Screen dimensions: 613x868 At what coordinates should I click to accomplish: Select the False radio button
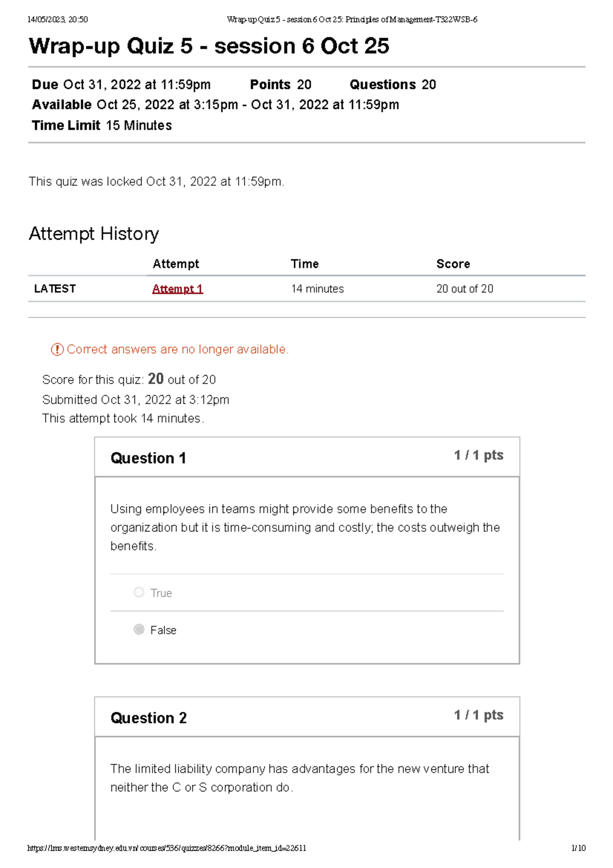click(139, 629)
